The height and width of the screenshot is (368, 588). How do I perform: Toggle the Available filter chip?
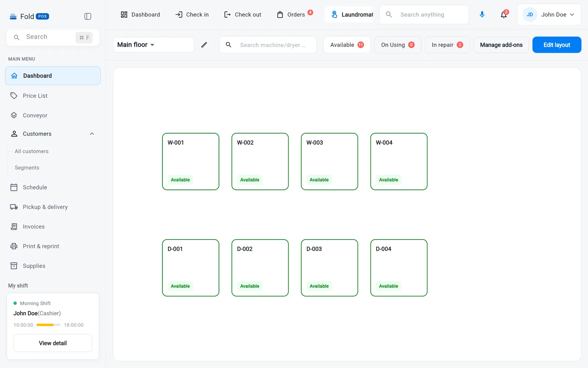coord(347,45)
